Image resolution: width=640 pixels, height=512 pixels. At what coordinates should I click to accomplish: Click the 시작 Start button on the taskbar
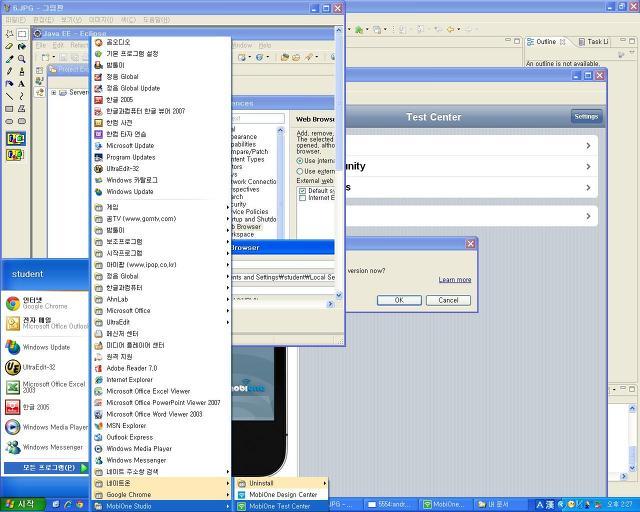tap(20, 505)
